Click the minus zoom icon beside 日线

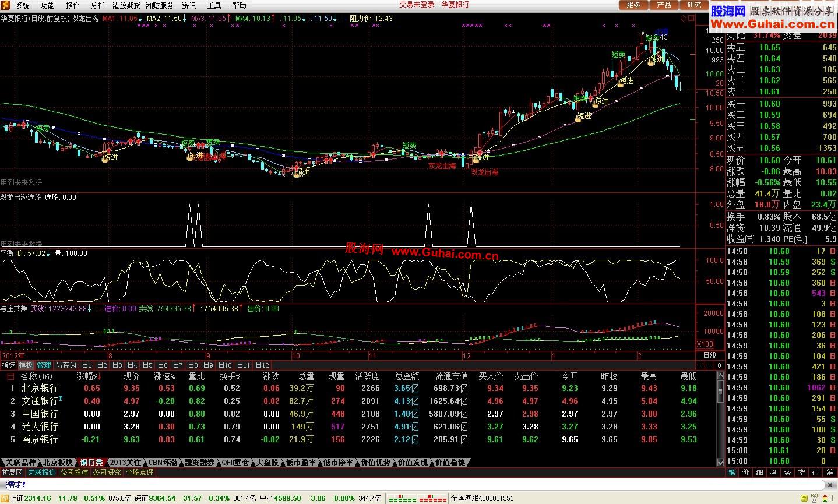tap(710, 365)
